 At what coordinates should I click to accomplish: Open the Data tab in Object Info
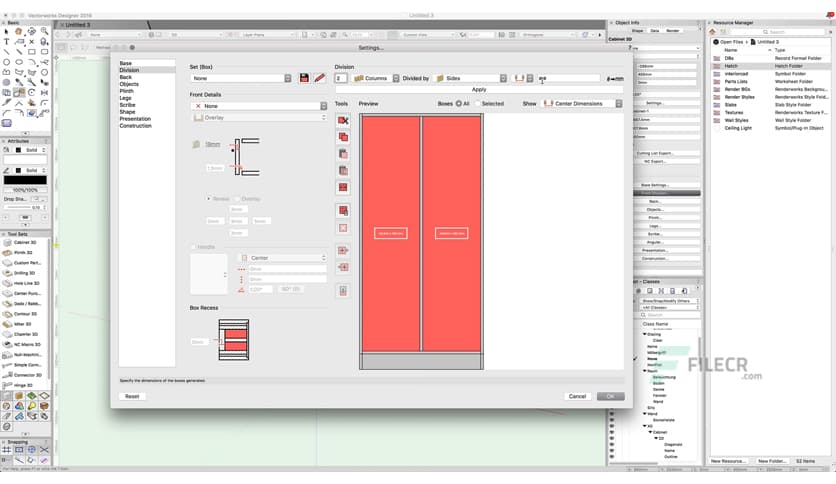(655, 31)
